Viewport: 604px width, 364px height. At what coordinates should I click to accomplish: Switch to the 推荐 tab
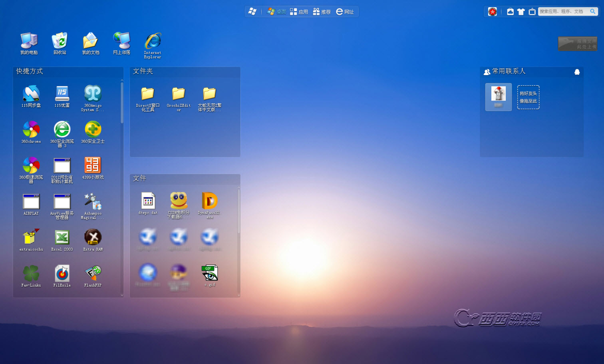point(322,12)
